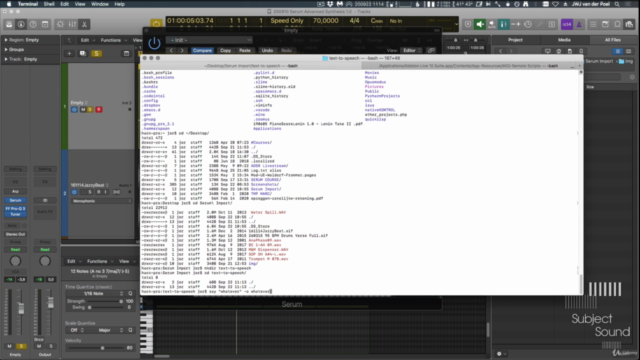
Task: Switch to the Media browser tab
Action: 564,40
